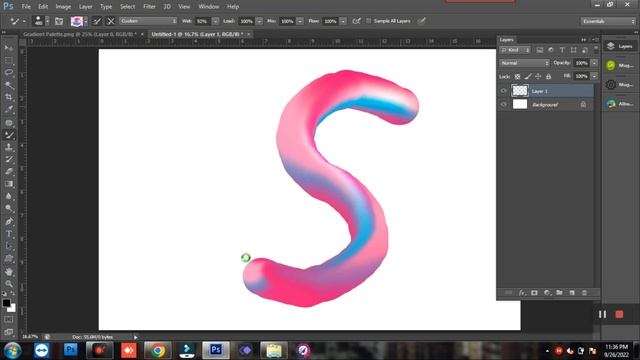The image size is (640, 360).
Task: Open the Kind layer filter dropdown
Action: pos(515,50)
